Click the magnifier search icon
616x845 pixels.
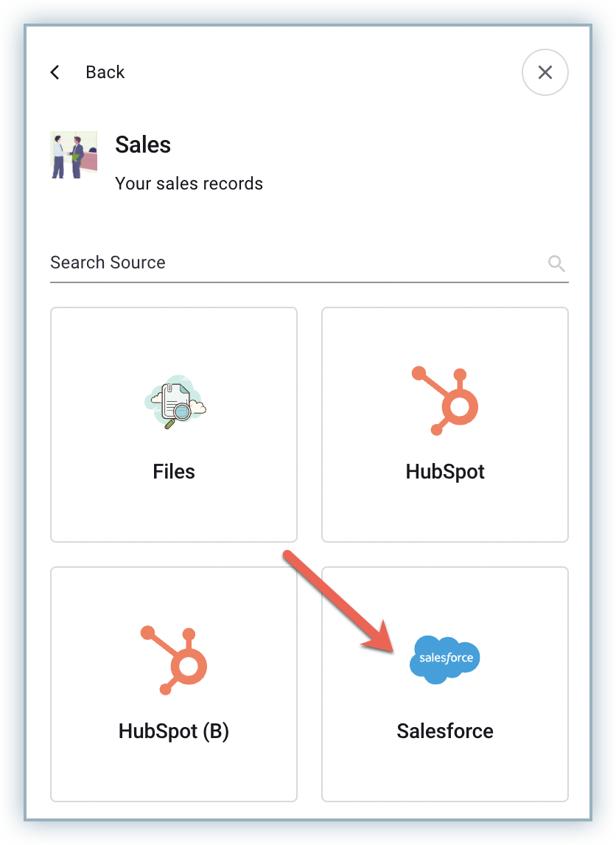pyautogui.click(x=557, y=263)
